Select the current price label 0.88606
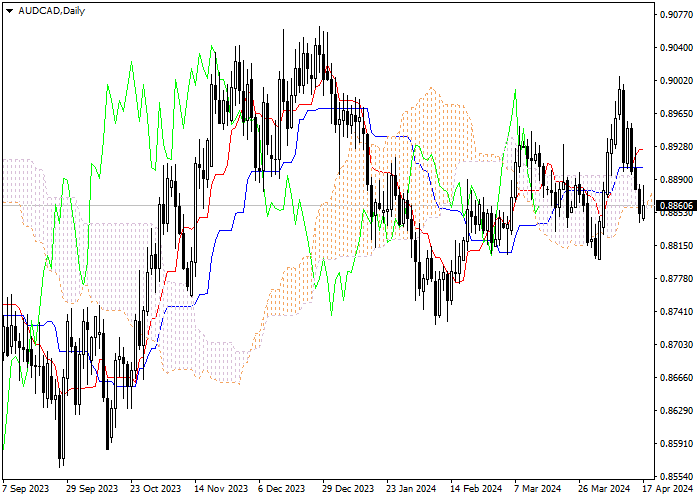 676,206
